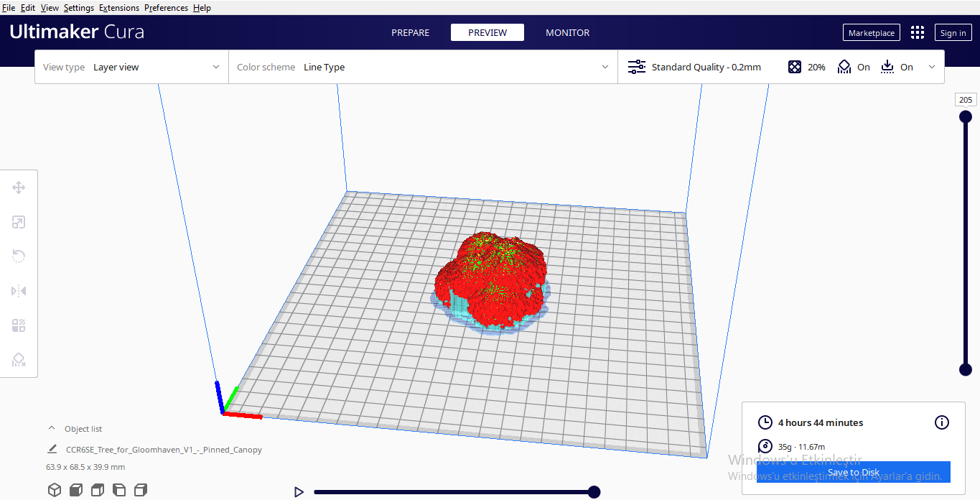
Task: Change the 20% infill density setting
Action: click(806, 66)
